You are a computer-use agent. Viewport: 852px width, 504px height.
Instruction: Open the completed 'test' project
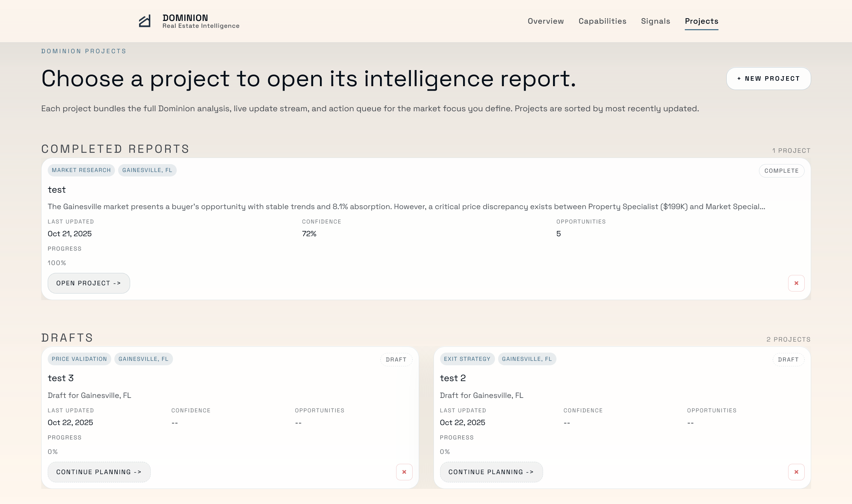(x=89, y=283)
